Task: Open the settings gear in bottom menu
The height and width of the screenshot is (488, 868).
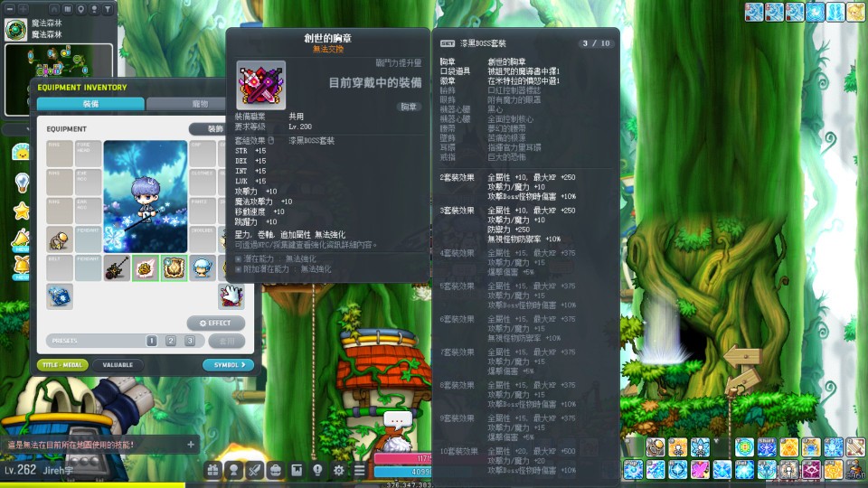Action: click(x=339, y=470)
